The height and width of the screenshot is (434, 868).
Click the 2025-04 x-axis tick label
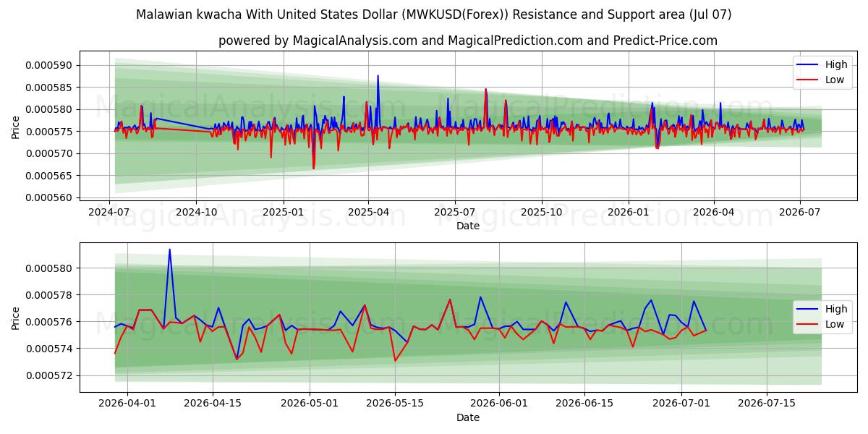tap(368, 213)
